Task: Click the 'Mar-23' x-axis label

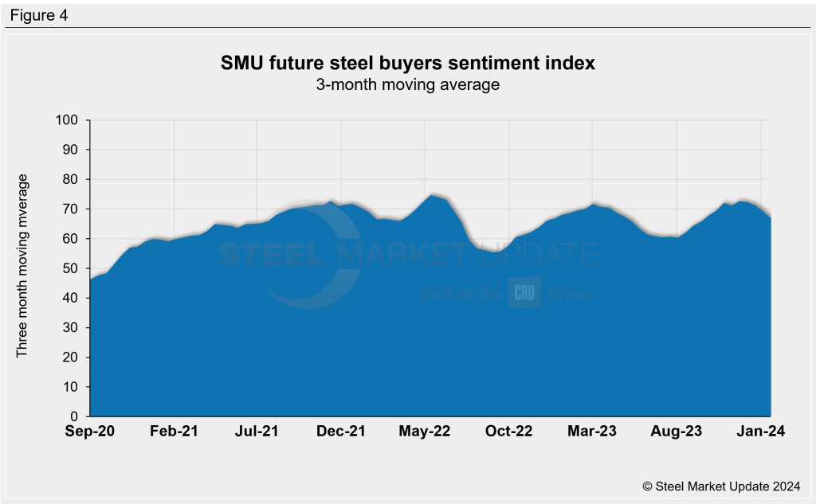Action: coord(593,432)
